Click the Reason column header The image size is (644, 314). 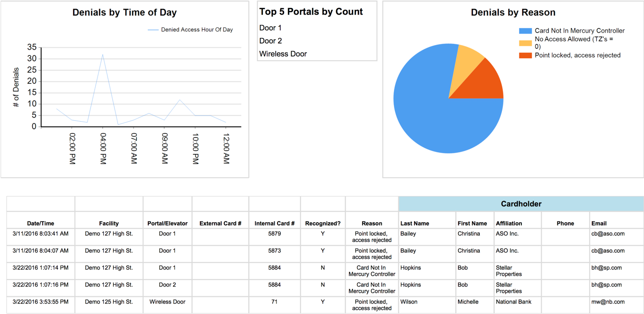[372, 224]
